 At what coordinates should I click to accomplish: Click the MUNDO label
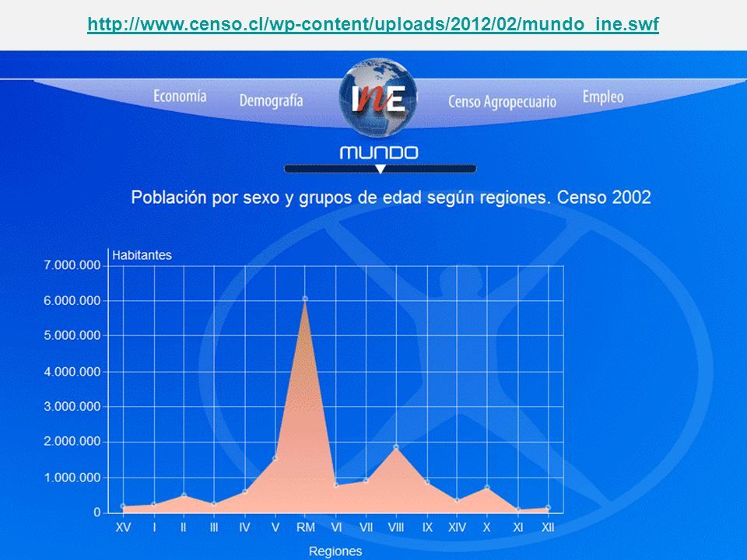coord(379,153)
